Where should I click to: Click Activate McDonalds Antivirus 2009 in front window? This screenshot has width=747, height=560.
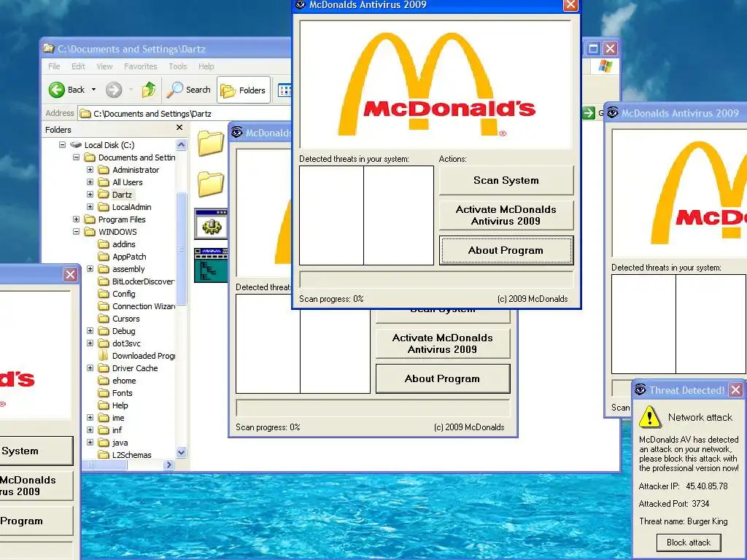click(x=506, y=215)
